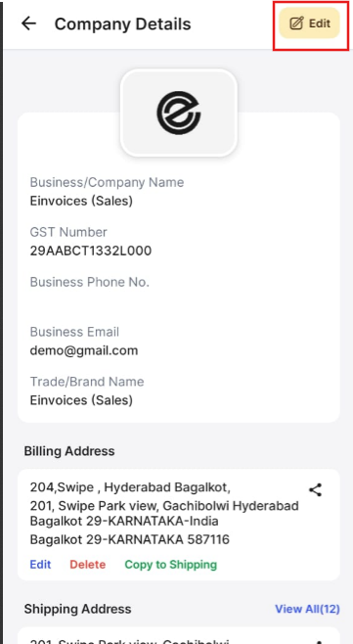Viewport: 353px width, 644px height.
Task: Click the red Delete link for billing address
Action: (87, 565)
